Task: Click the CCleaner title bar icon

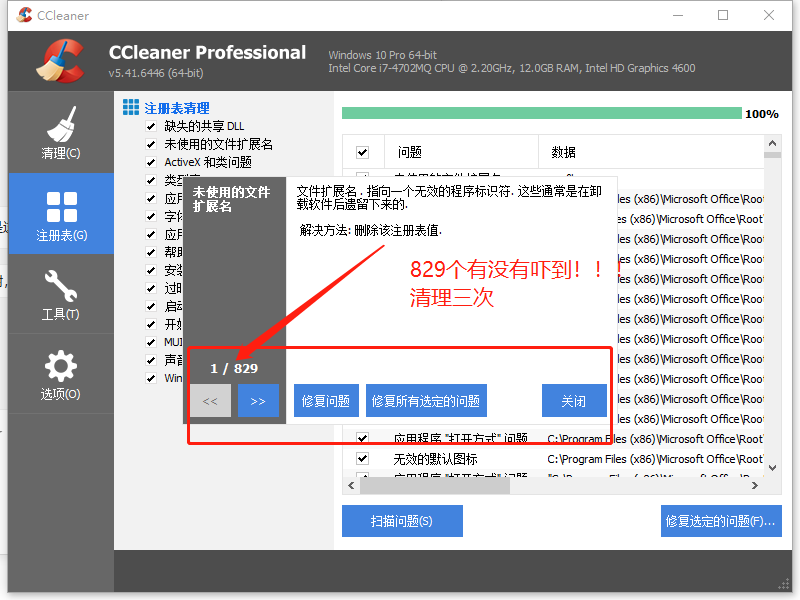Action: [24, 15]
